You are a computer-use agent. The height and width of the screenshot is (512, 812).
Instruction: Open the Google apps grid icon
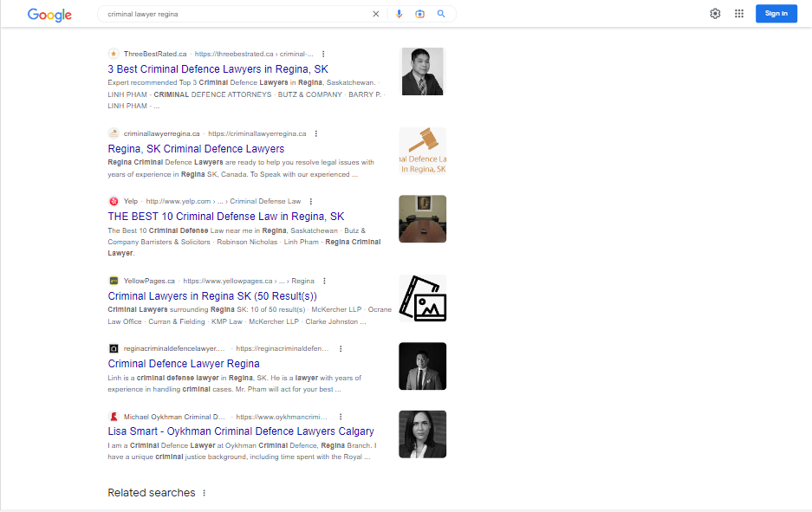point(739,14)
